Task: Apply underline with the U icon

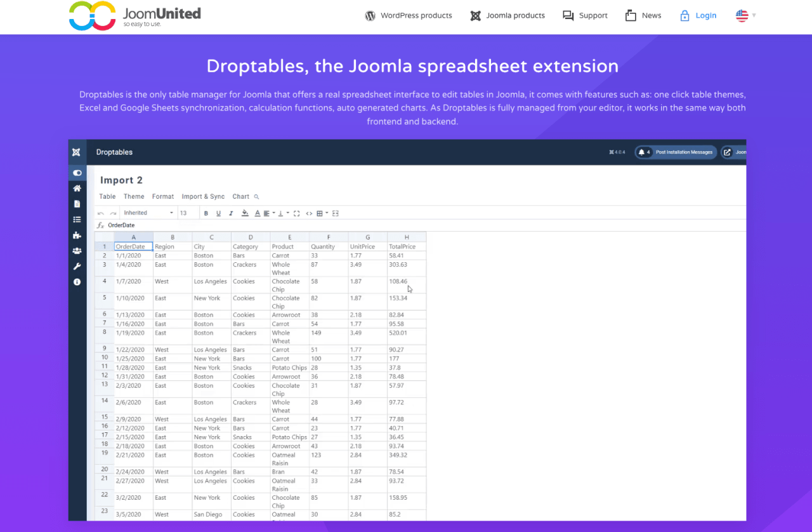Action: [218, 213]
